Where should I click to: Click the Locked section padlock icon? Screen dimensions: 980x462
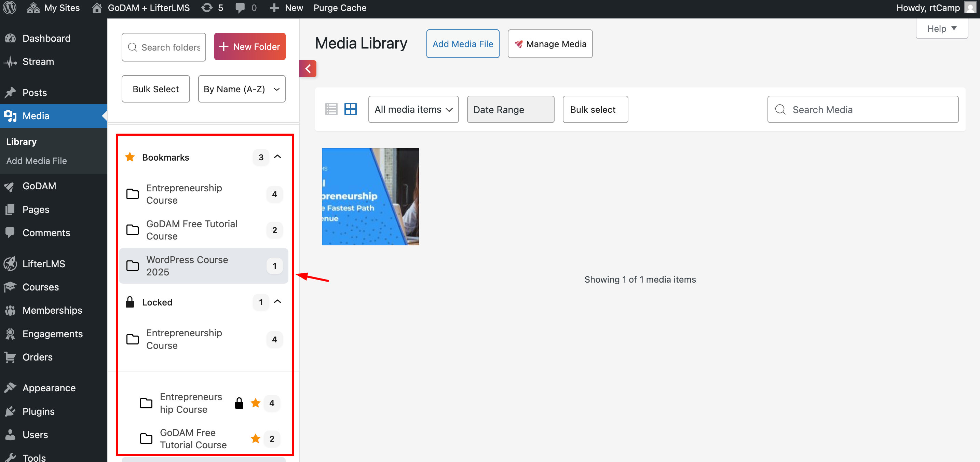click(130, 302)
